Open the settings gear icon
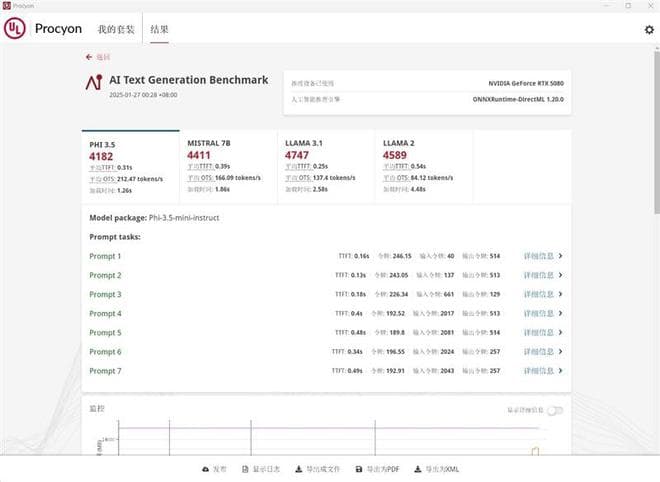 pos(649,30)
